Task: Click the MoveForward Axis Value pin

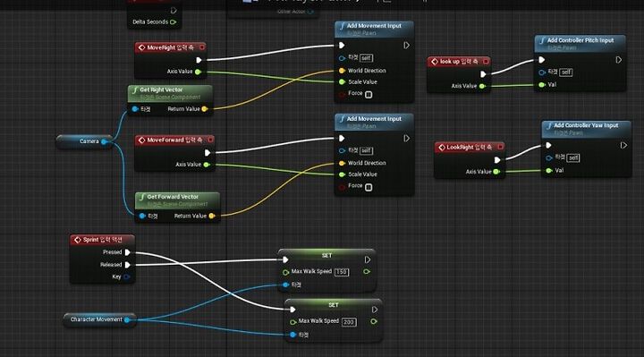Action: (x=207, y=165)
